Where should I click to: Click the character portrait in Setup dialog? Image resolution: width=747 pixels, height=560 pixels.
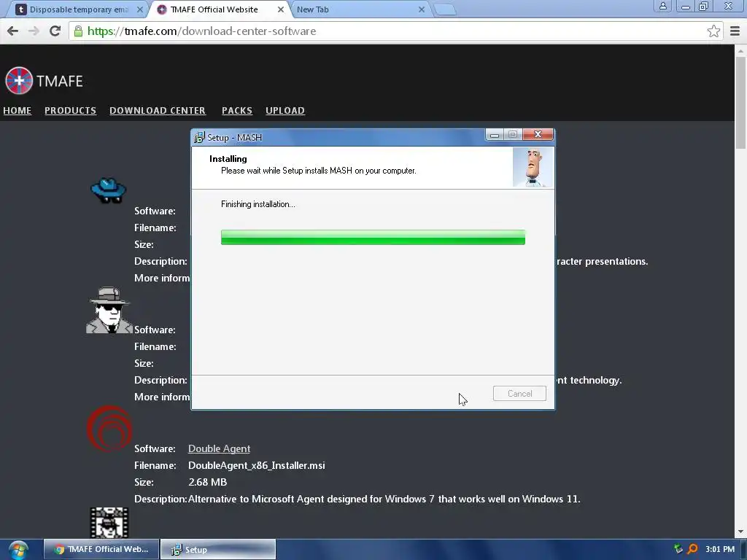533,167
